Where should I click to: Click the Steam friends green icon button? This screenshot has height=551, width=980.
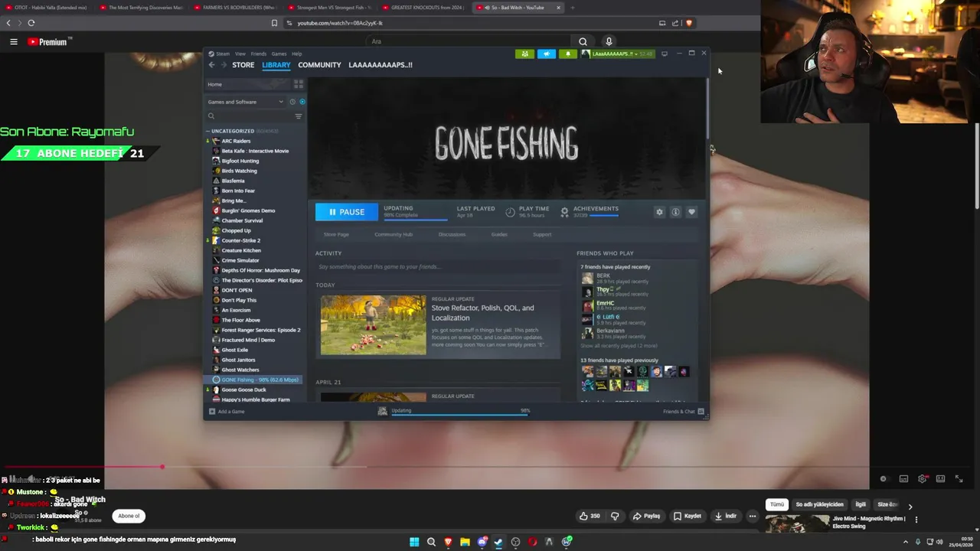coord(524,54)
